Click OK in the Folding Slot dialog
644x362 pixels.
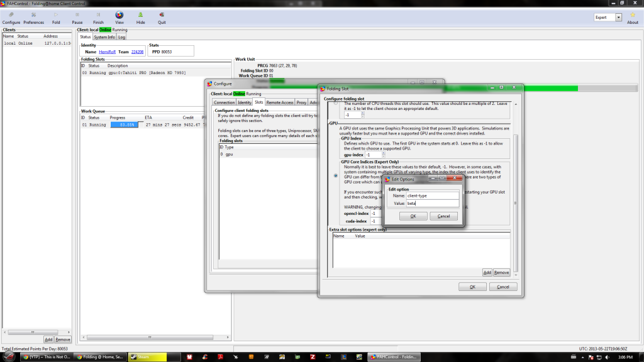[x=472, y=287]
